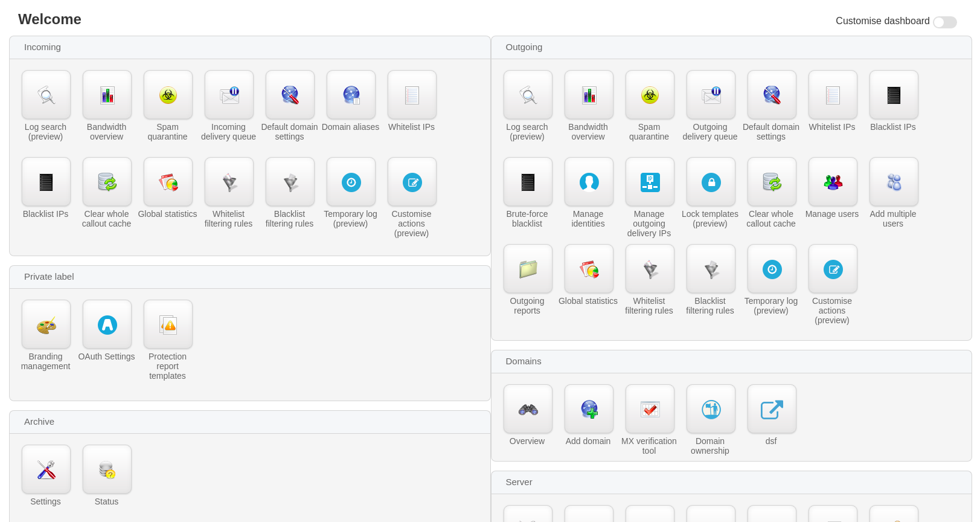Open Incoming Default domain settings

click(x=290, y=95)
